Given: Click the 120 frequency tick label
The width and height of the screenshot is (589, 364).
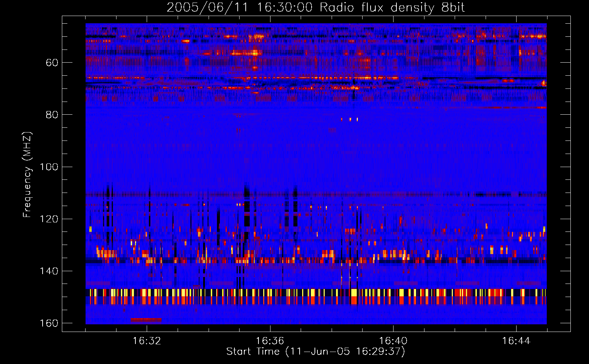Looking at the screenshot, I should 49,219.
